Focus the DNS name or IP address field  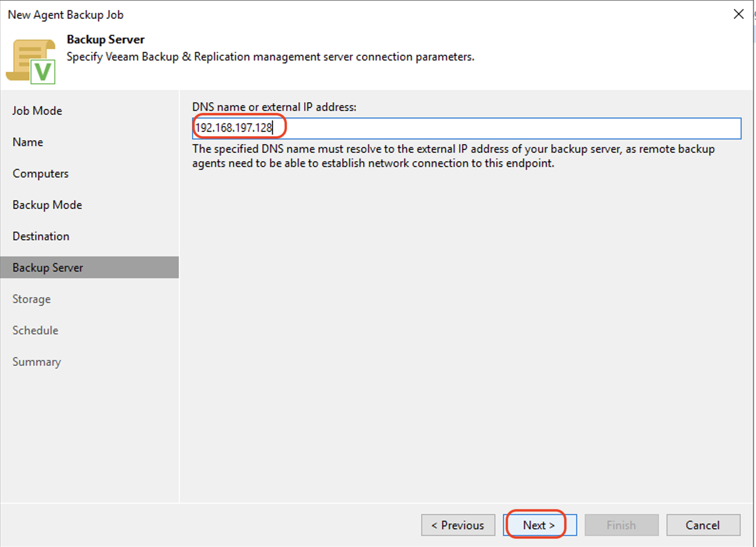pyautogui.click(x=466, y=128)
